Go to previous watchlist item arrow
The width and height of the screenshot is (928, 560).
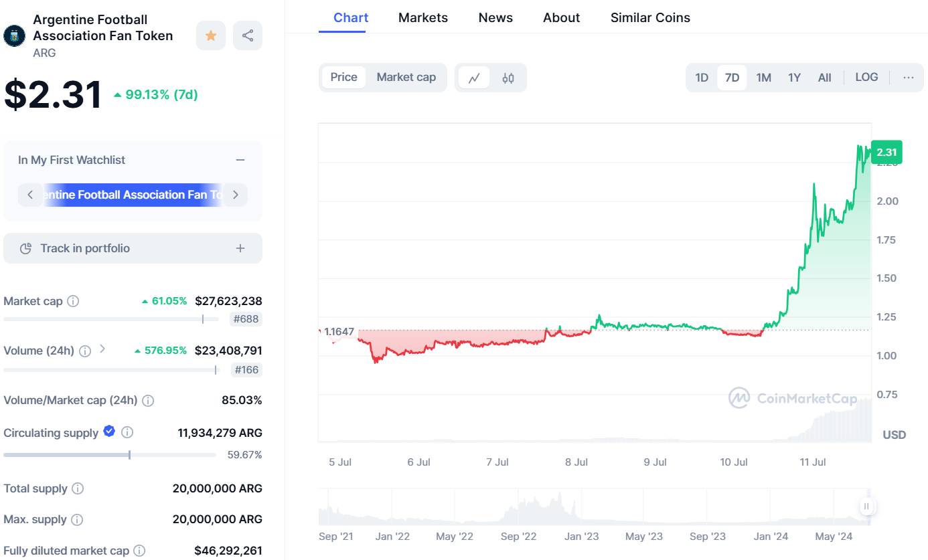coord(30,195)
